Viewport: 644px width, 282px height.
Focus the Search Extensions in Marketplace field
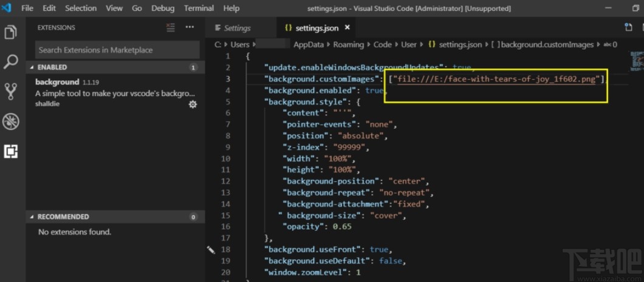click(117, 50)
